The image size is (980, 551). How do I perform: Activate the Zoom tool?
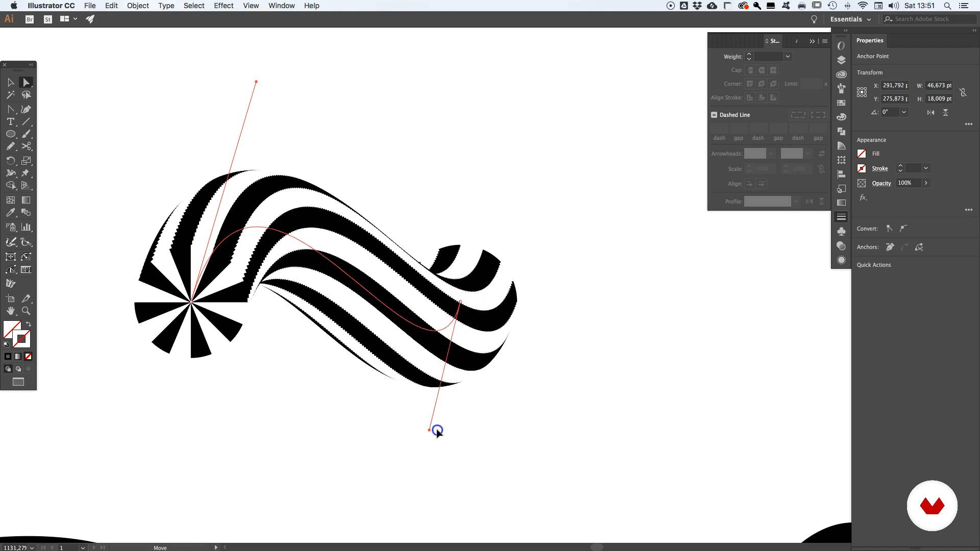[26, 311]
